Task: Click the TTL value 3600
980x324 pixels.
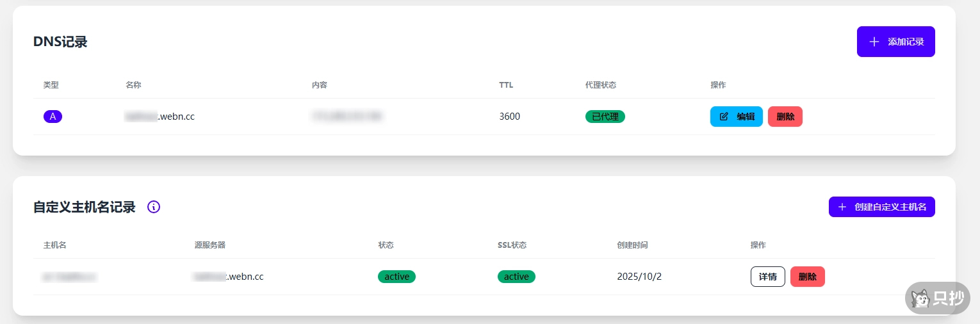Action: (x=510, y=117)
